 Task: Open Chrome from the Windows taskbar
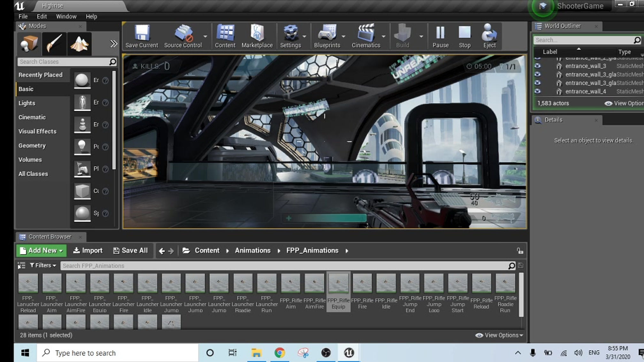point(280,353)
